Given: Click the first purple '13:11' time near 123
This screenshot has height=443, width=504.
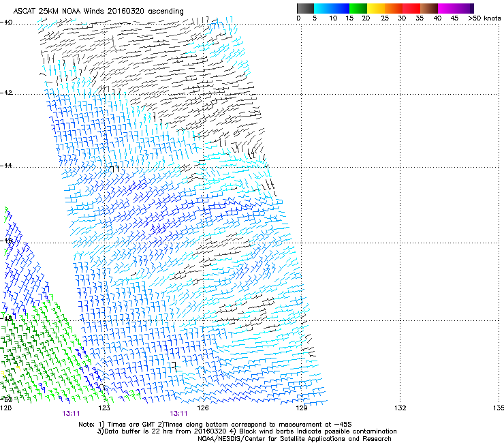Looking at the screenshot, I should [71, 414].
